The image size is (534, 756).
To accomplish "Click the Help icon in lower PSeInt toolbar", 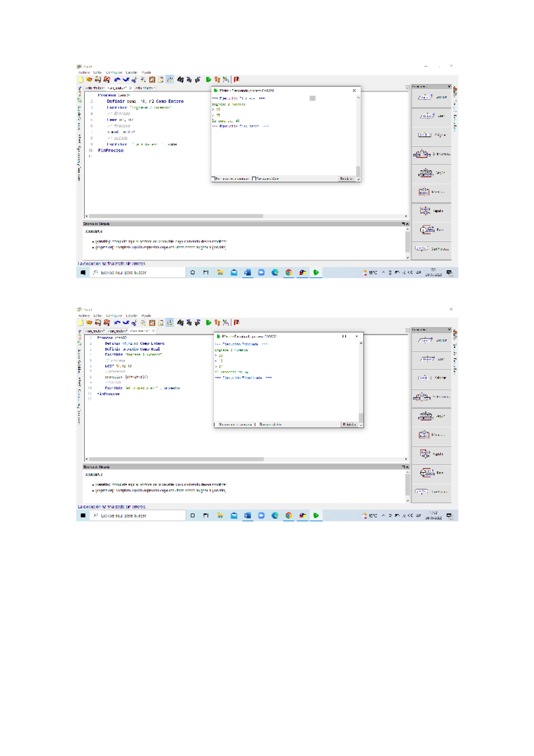I will pos(237,323).
